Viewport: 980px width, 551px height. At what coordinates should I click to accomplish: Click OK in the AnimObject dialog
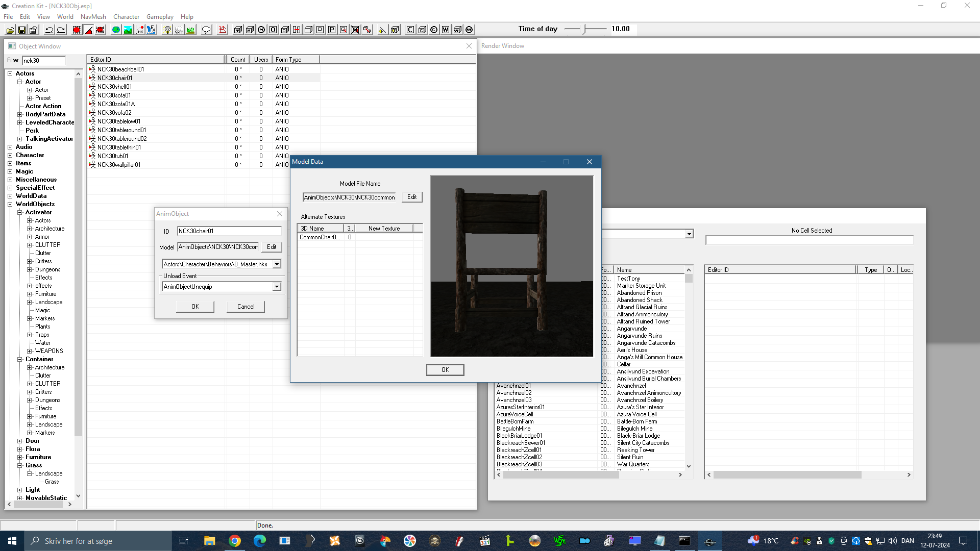point(195,307)
